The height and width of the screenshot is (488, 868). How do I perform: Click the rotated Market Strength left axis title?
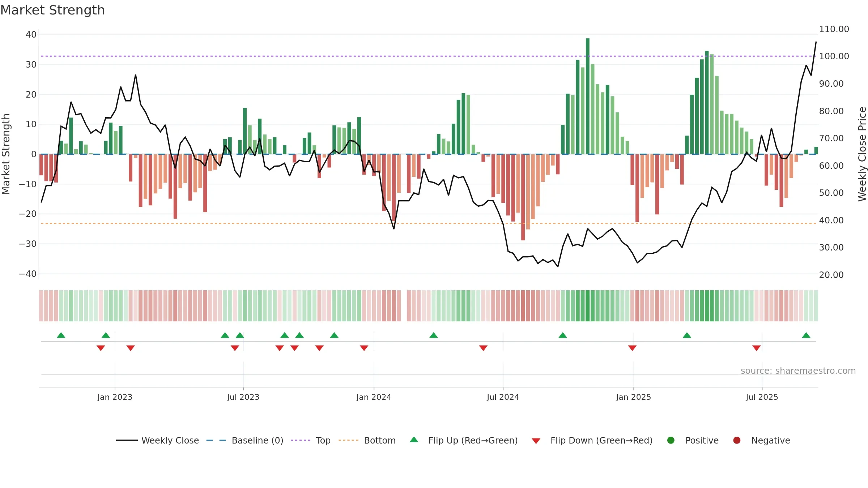pyautogui.click(x=6, y=154)
